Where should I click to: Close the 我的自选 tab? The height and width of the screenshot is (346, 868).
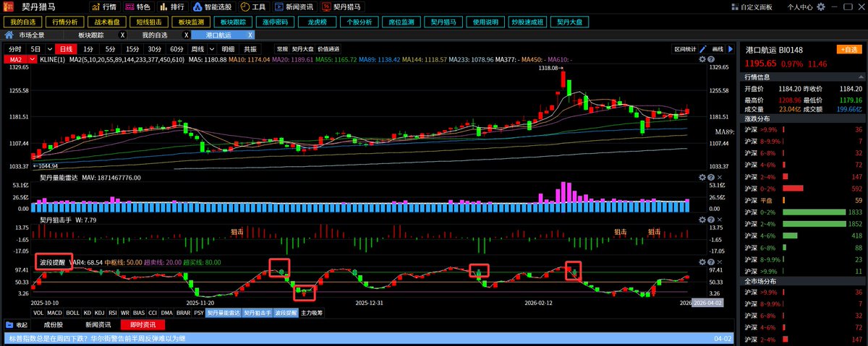click(186, 35)
